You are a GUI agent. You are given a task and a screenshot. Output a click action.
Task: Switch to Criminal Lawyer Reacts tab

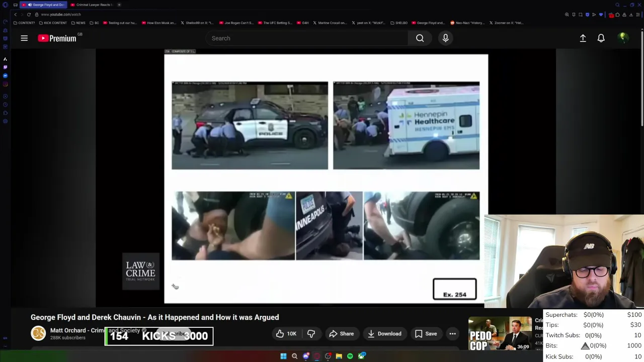[x=92, y=5]
